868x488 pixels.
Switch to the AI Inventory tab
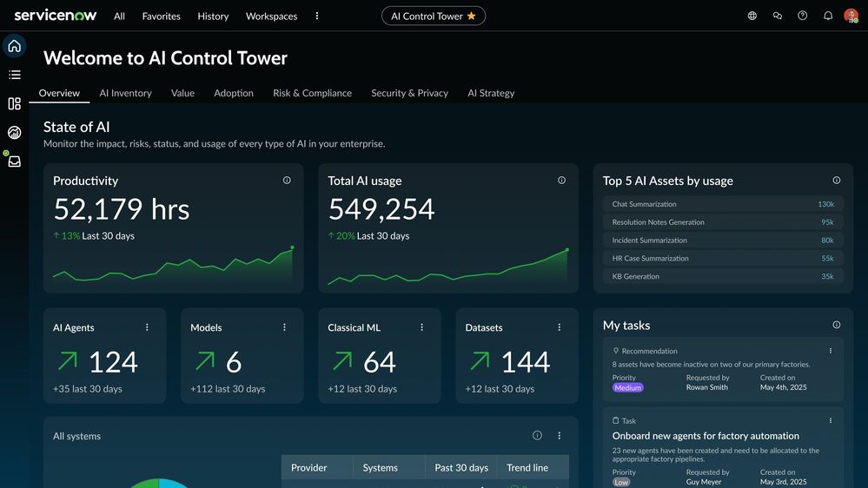pyautogui.click(x=125, y=93)
